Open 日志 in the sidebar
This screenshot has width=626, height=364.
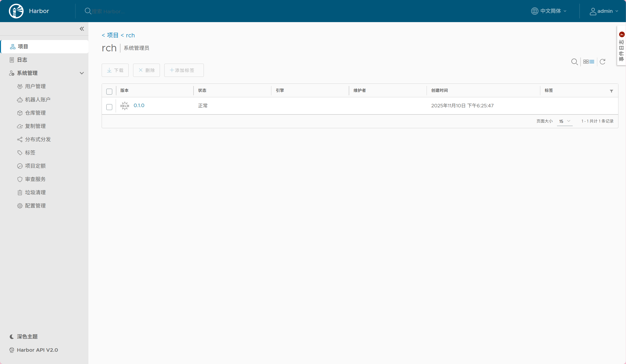[x=22, y=60]
